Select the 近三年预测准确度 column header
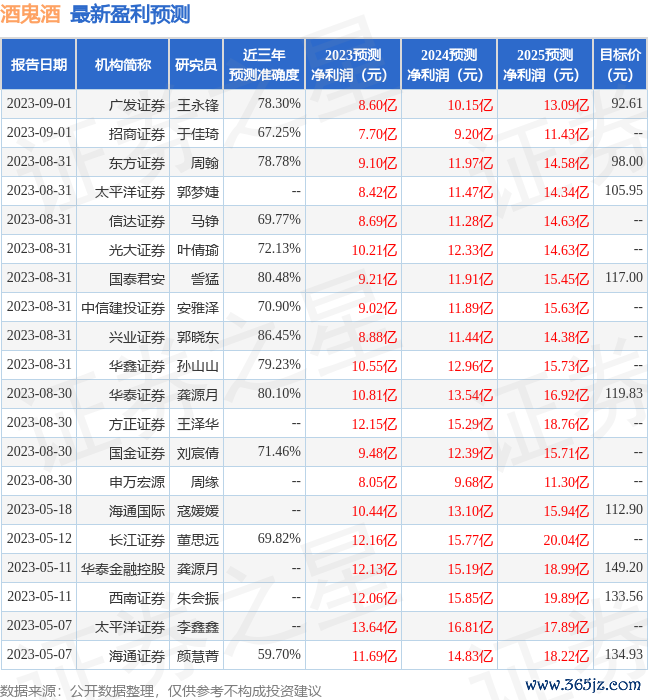This screenshot has height=700, width=648. point(264,65)
